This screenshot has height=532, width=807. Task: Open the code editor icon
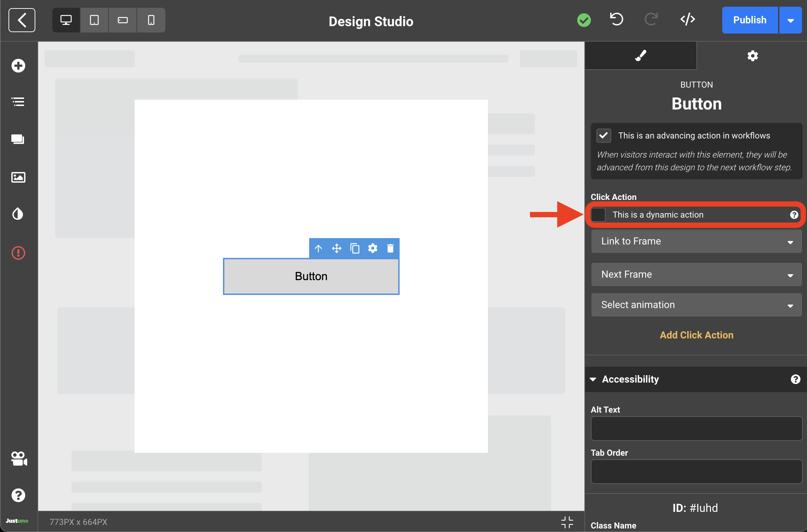(688, 19)
